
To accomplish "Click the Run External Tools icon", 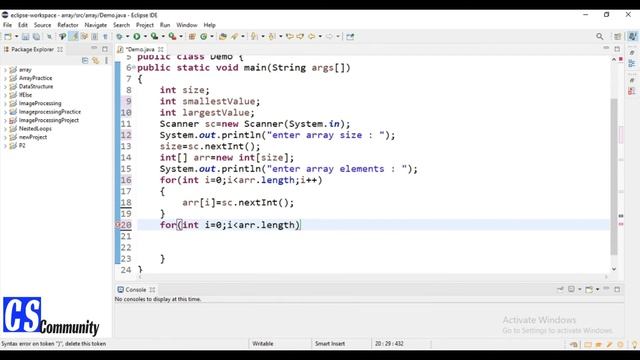I will [x=172, y=37].
